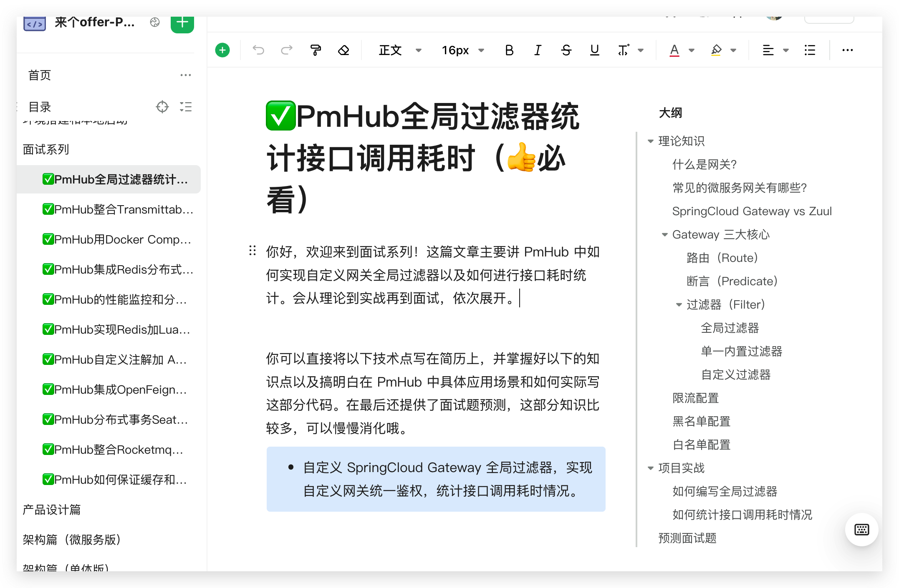Toggle italic formatting
The width and height of the screenshot is (899, 588).
538,50
